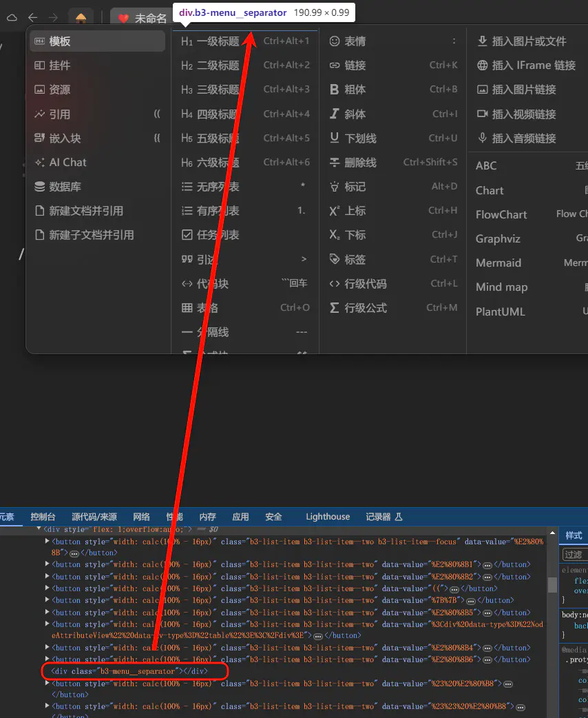
Task: Click the 无序列表 bullet list icon
Action: 187,187
